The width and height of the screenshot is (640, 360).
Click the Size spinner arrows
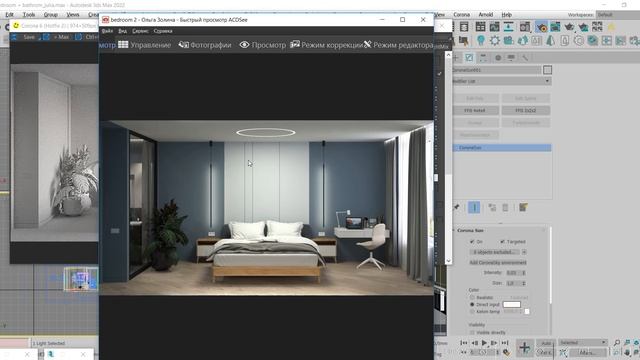(524, 283)
